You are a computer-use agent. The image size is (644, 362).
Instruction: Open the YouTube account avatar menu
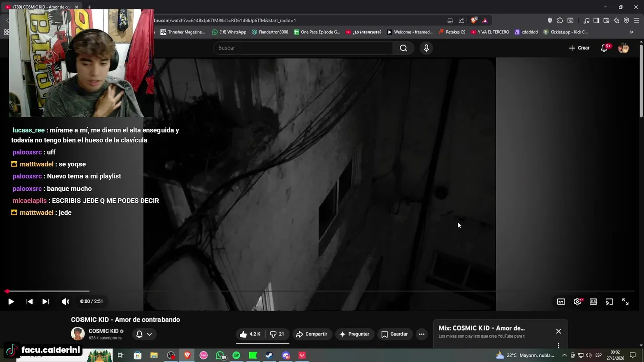coord(623,48)
